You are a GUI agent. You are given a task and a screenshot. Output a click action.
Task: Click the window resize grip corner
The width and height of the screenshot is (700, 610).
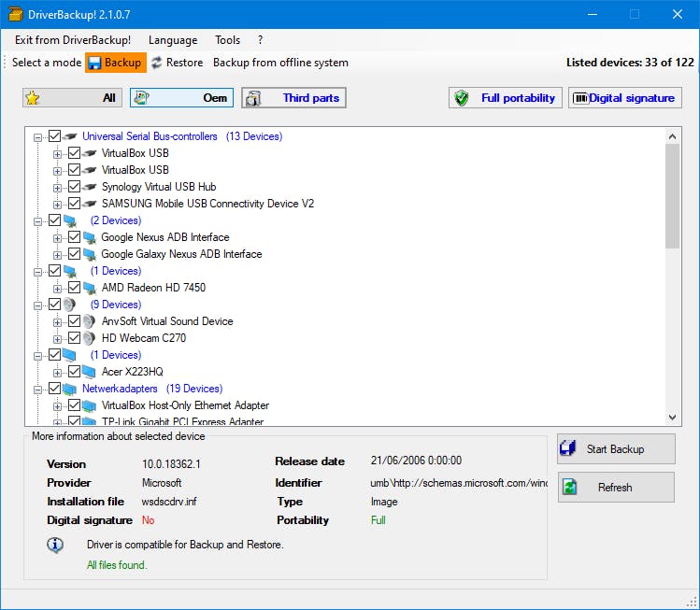693,603
